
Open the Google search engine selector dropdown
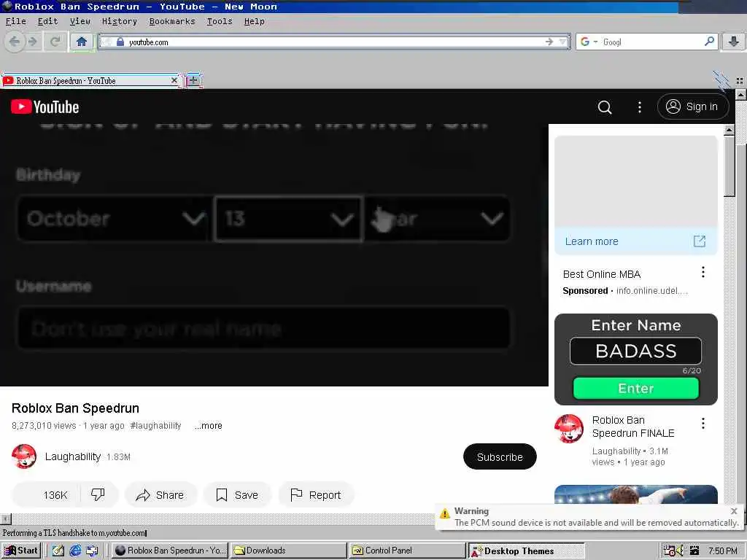pyautogui.click(x=589, y=42)
